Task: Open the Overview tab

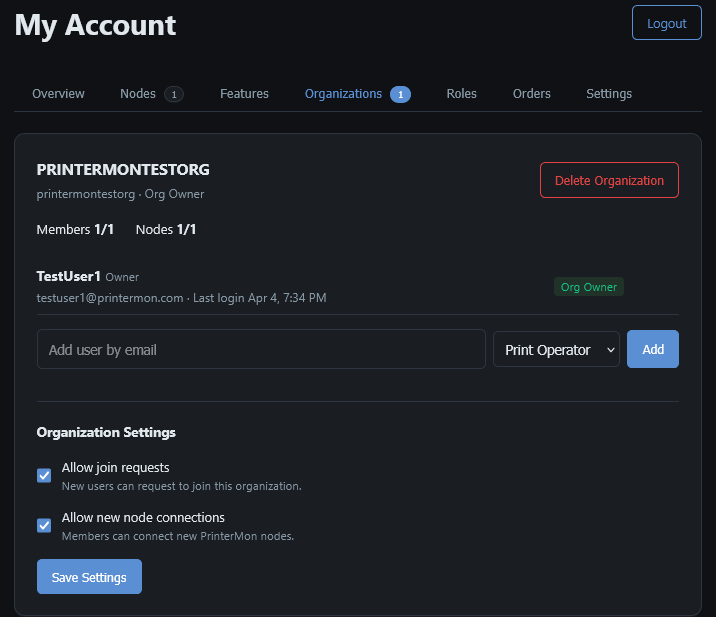Action: tap(58, 94)
